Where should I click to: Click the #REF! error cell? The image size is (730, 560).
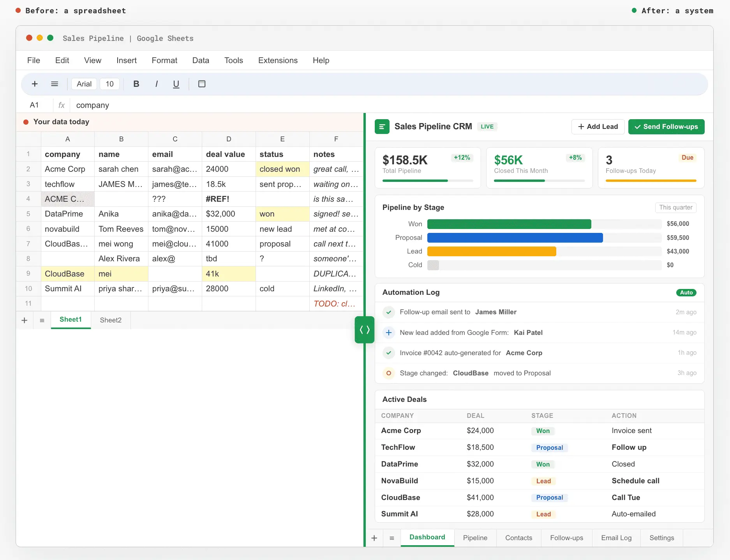click(229, 199)
